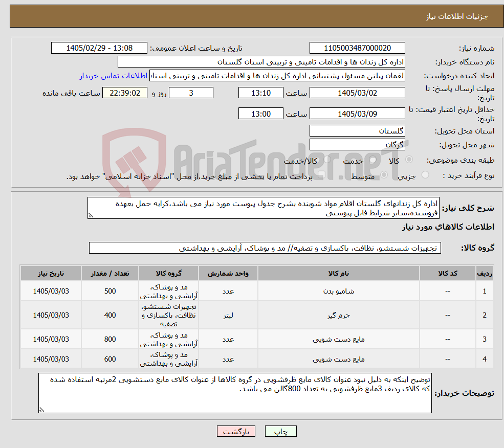
Task: Click the remaining days field showing 3
Action: (191, 93)
